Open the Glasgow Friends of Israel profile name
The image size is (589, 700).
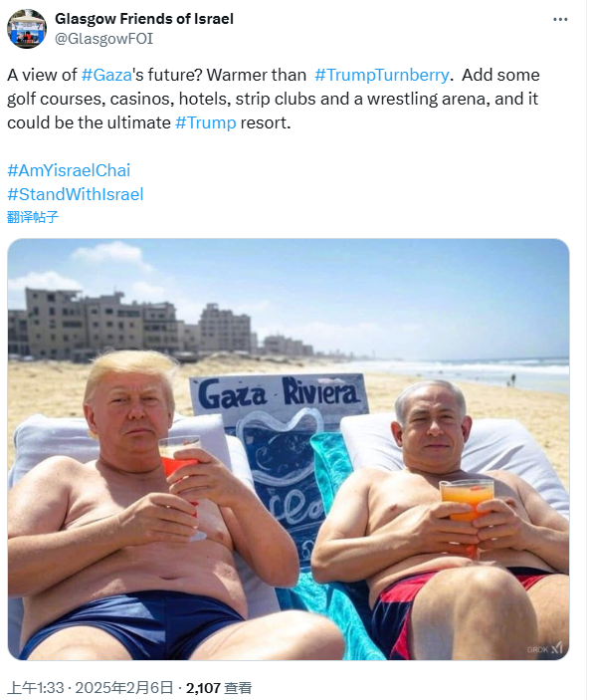pos(144,19)
